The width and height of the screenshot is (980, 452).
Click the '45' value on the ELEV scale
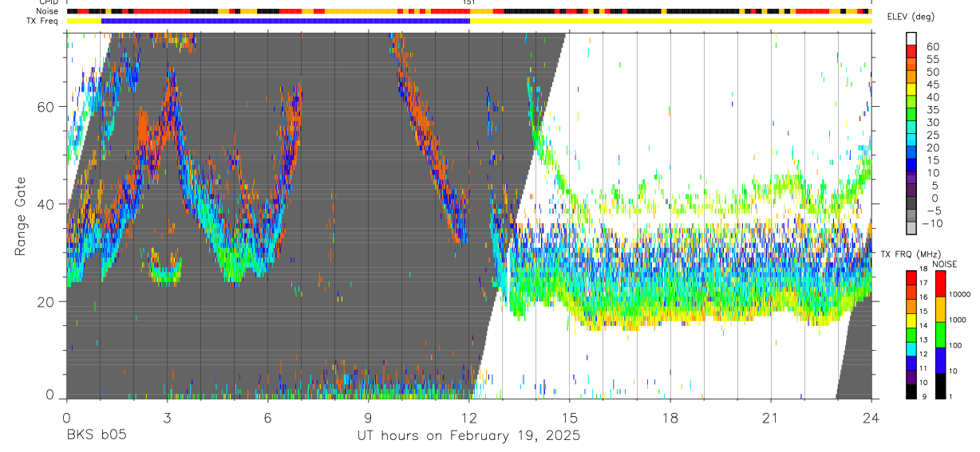point(931,85)
